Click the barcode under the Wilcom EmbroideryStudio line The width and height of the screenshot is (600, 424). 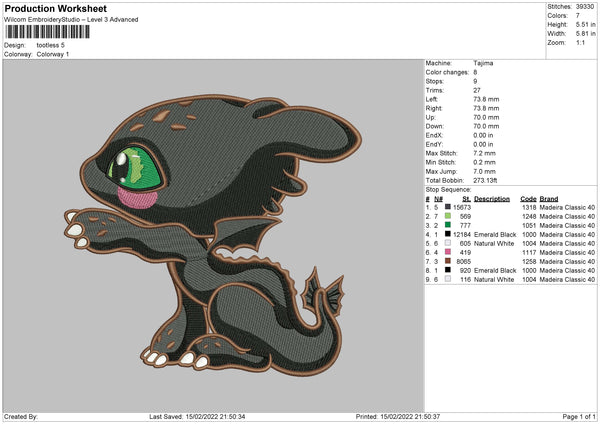pos(47,32)
